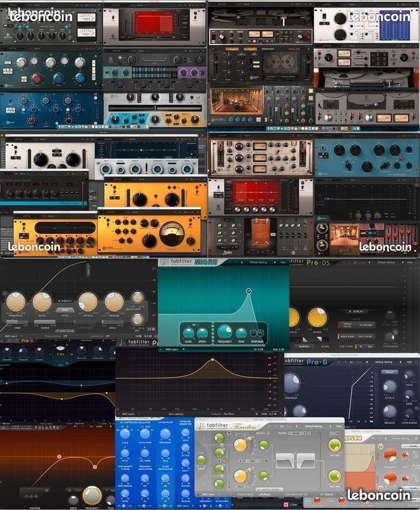Open the Default Setting preset menu in Micro
Screen dimensions: 420x510
coord(258,262)
